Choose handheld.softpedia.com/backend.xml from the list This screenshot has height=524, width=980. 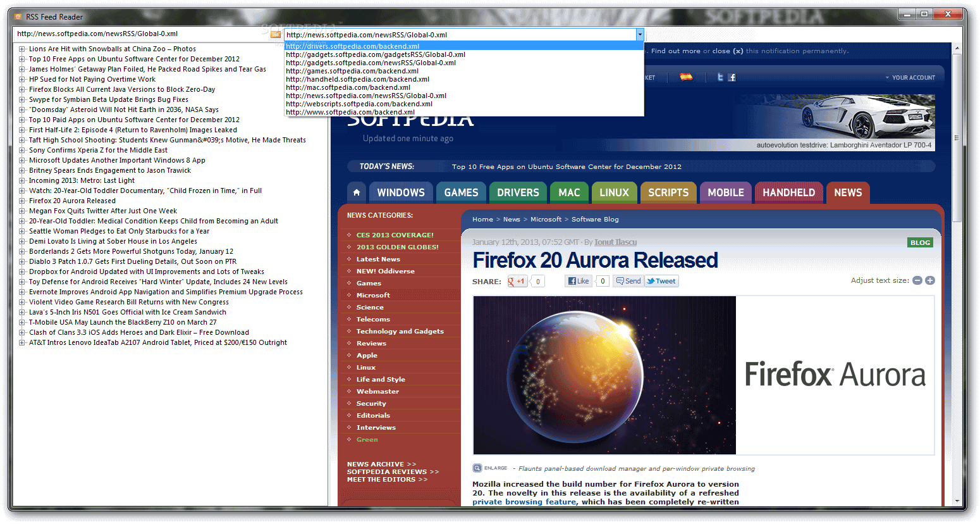tap(464, 79)
